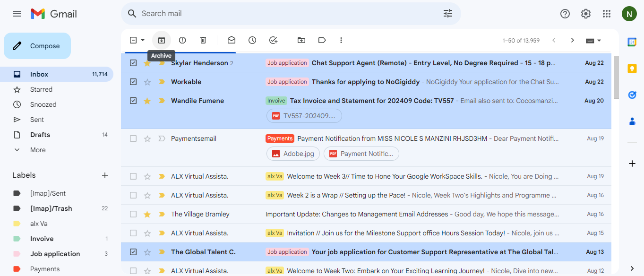
Task: Delete the selected conversations
Action: 203,40
